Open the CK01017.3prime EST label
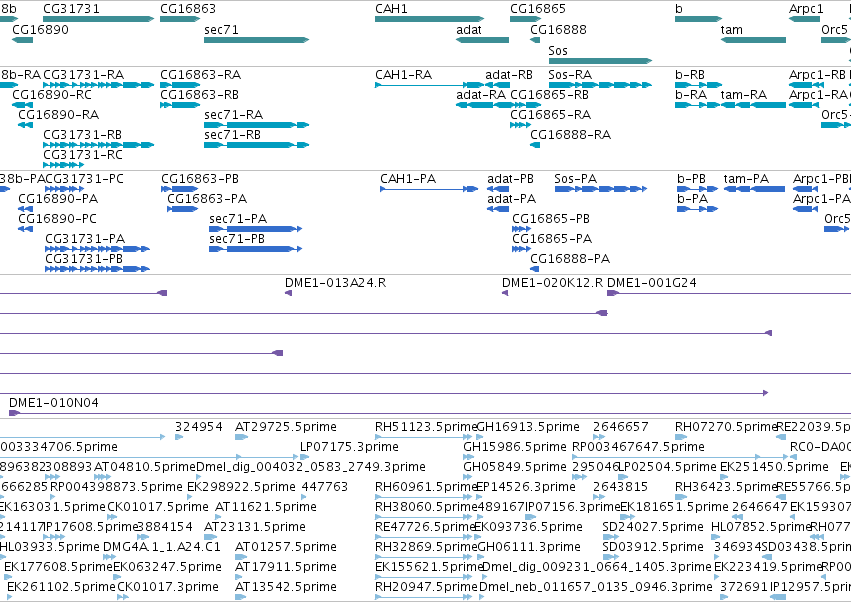 pos(168,587)
